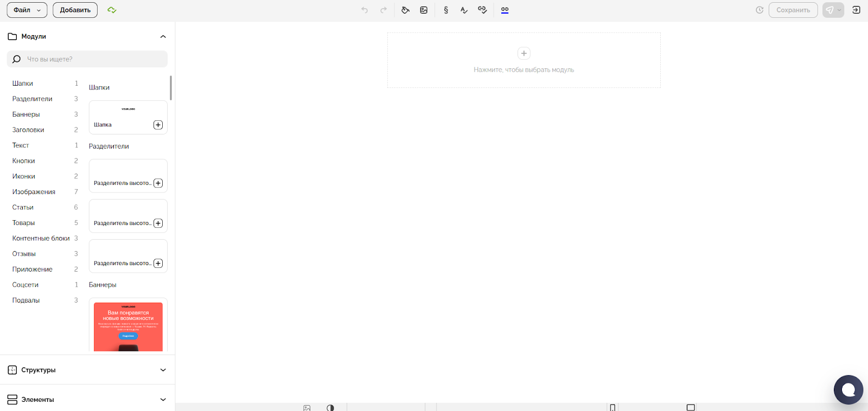Open the image manager icon
Screen dimensions: 868x411
click(x=424, y=10)
